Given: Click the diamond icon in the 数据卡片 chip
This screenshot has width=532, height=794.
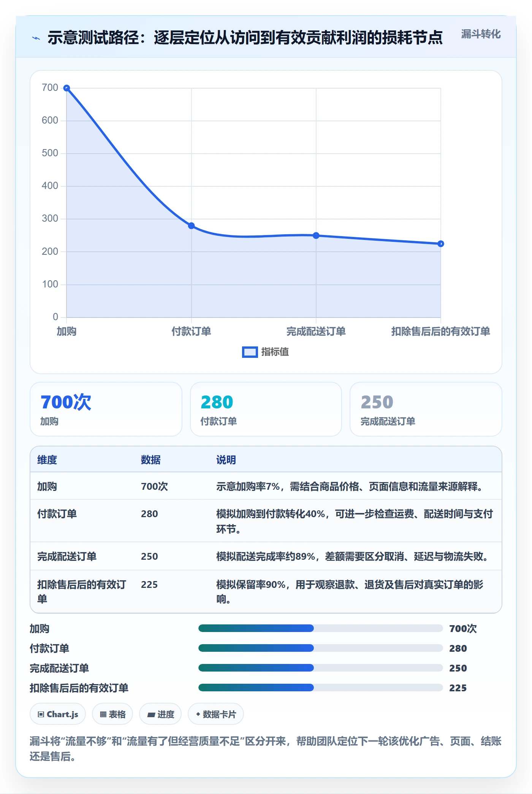Looking at the screenshot, I should coord(198,714).
